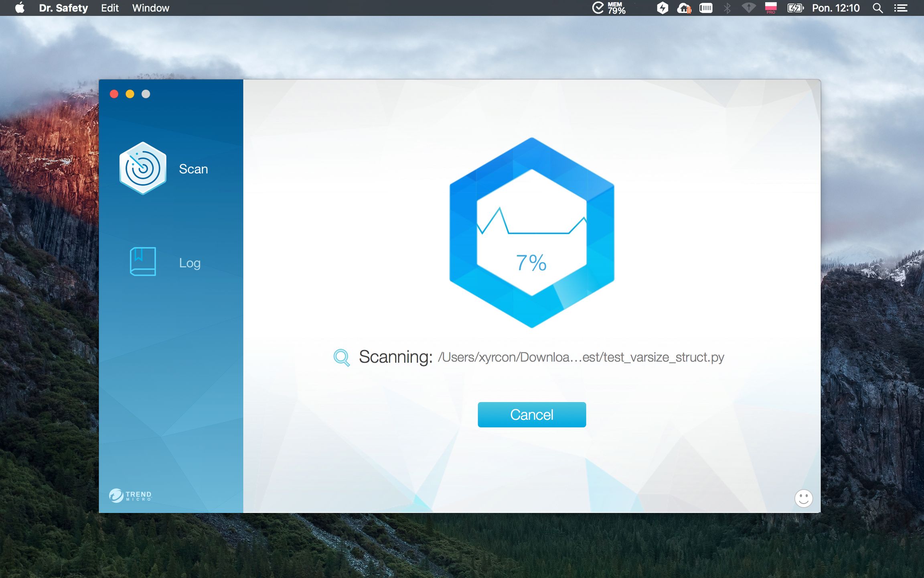Open the Spotlight search icon
The width and height of the screenshot is (924, 578).
877,8
